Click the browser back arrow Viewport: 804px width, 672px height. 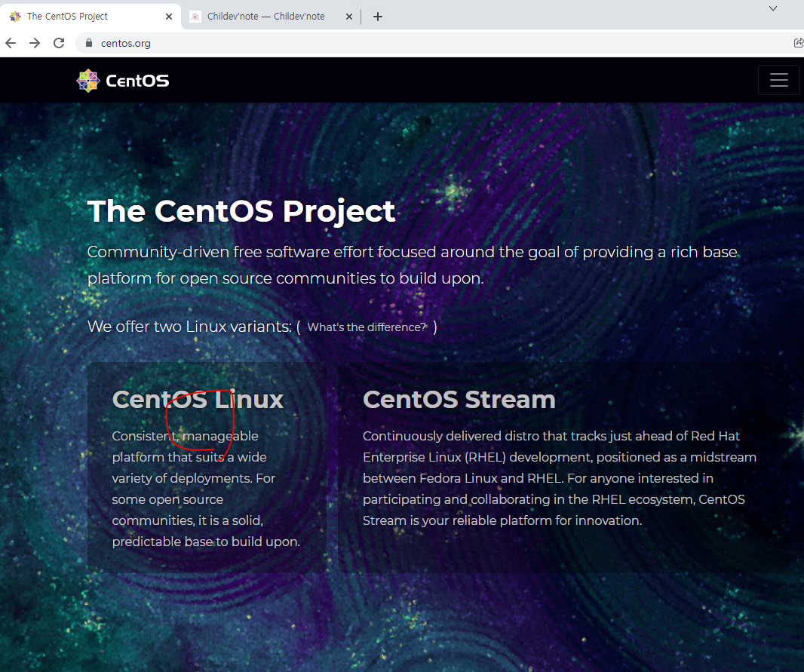(10, 43)
